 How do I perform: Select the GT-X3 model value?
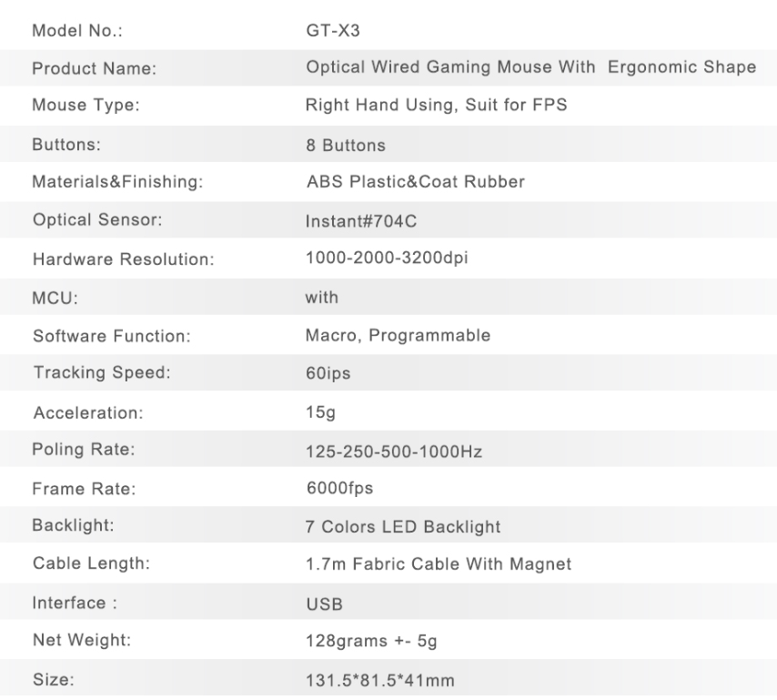pyautogui.click(x=327, y=30)
